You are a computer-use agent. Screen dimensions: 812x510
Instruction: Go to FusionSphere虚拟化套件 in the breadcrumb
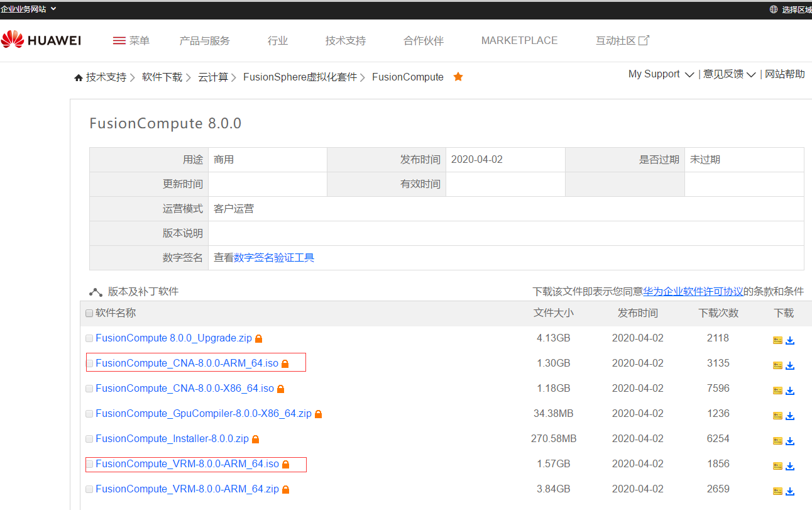[300, 77]
